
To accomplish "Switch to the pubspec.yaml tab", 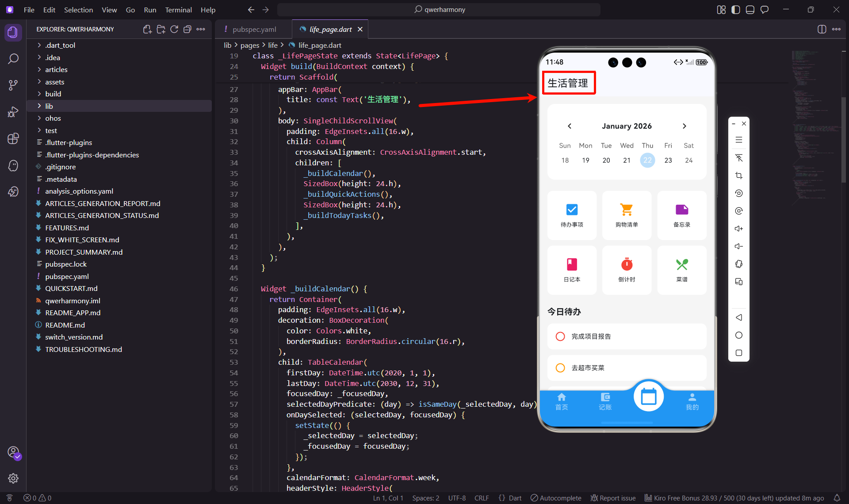I will 254,29.
